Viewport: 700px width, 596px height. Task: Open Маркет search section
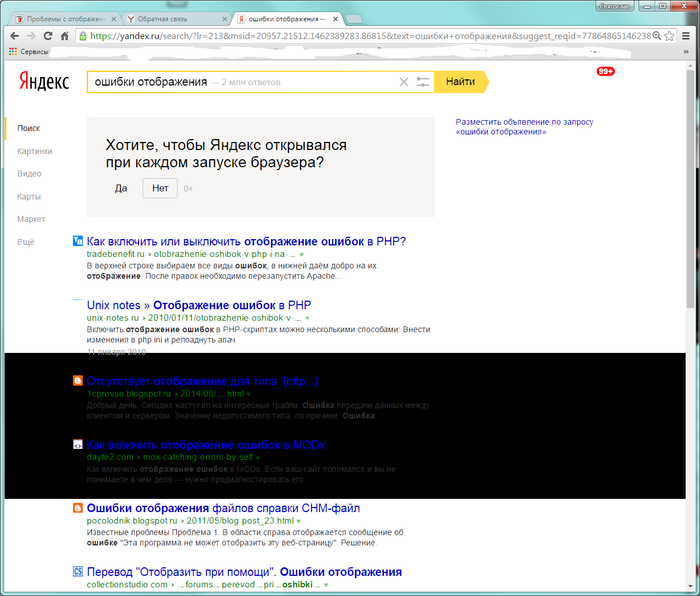[31, 219]
